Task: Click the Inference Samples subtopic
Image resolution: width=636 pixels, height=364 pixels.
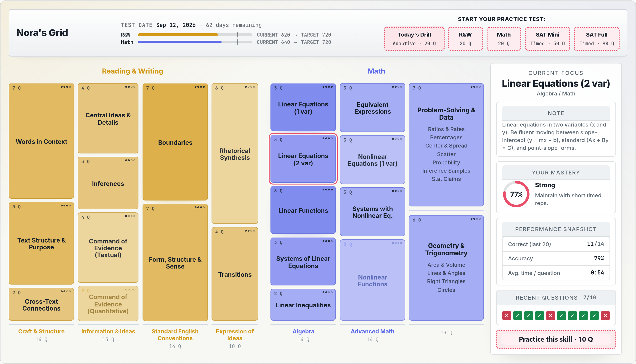Action: tap(446, 171)
